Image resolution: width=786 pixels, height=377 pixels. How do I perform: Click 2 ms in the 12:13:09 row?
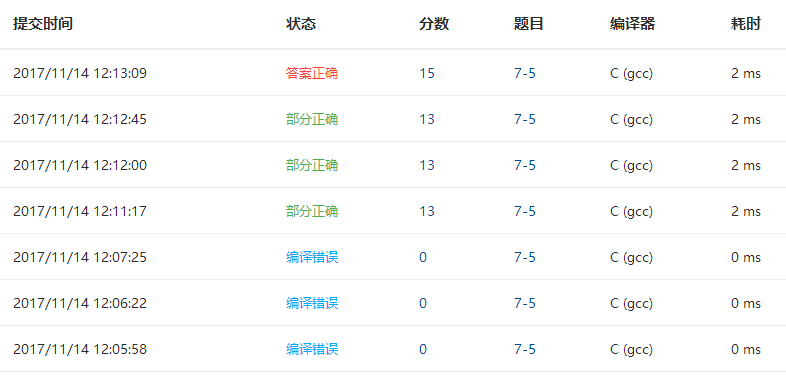746,74
